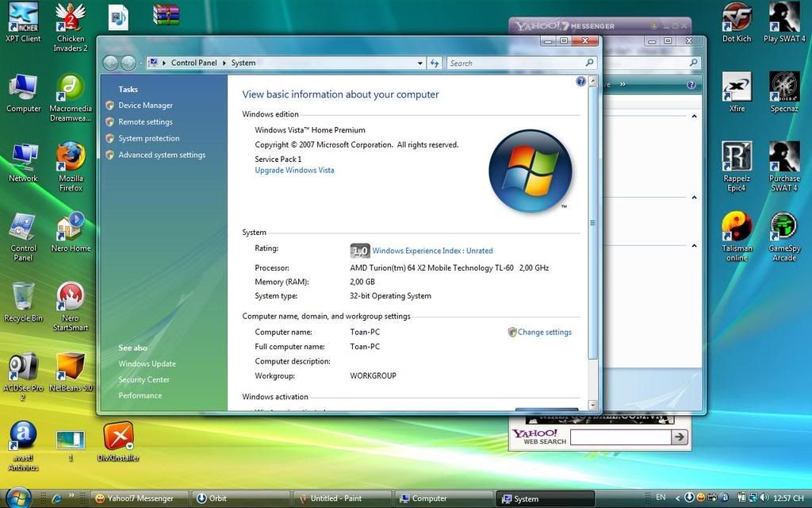Screen dimensions: 812x508
Task: Click the volume speaker tray icon
Action: point(764,498)
